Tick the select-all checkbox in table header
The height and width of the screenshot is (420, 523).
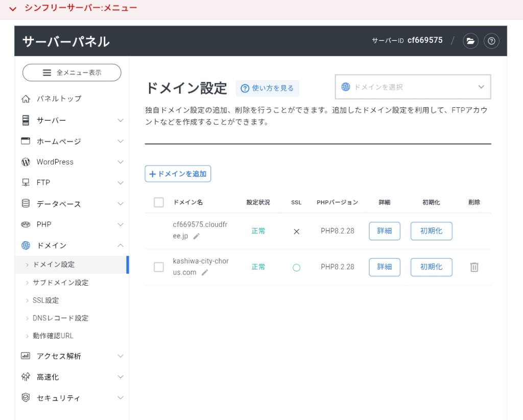[159, 202]
